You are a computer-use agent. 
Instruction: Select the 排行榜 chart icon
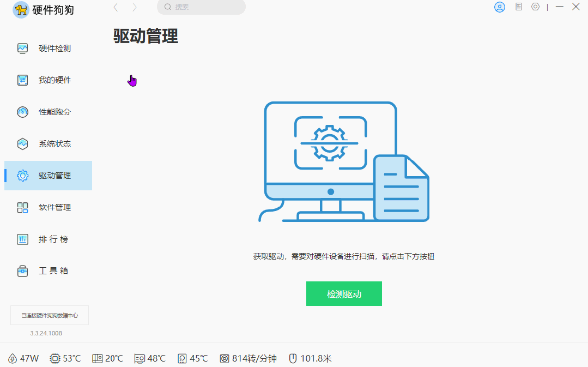click(x=22, y=239)
